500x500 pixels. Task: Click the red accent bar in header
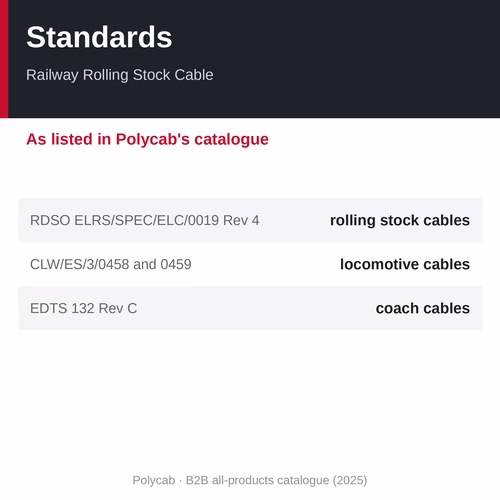tap(4, 59)
